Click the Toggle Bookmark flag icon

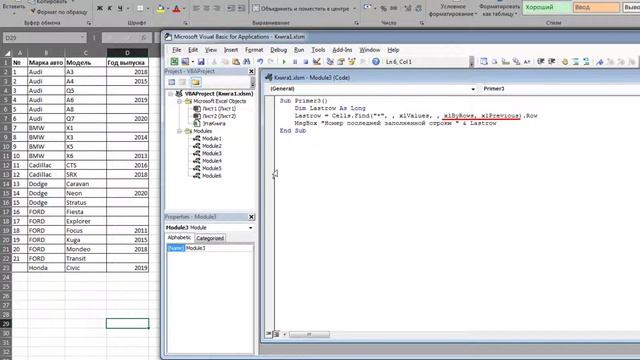point(600,62)
